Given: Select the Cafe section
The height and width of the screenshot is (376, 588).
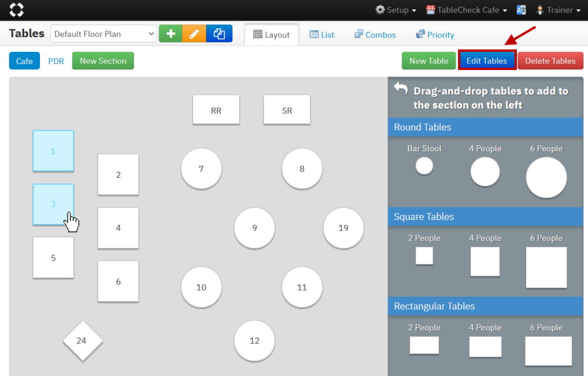Looking at the screenshot, I should click(24, 61).
